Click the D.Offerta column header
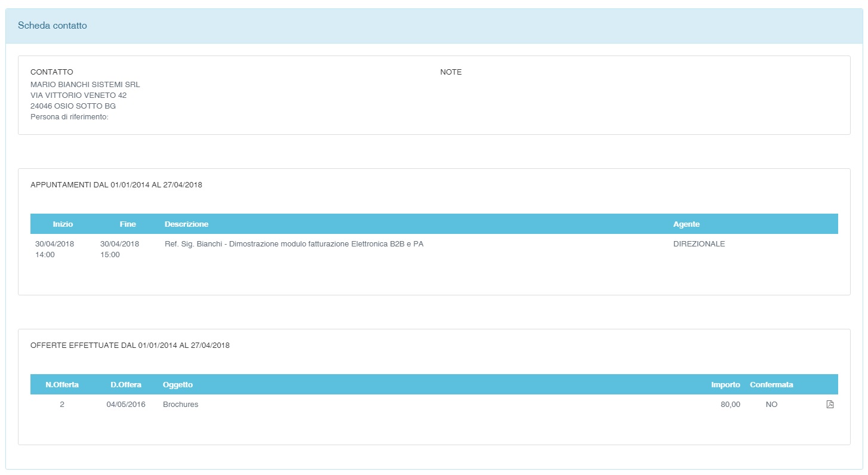This screenshot has width=868, height=475. point(126,385)
